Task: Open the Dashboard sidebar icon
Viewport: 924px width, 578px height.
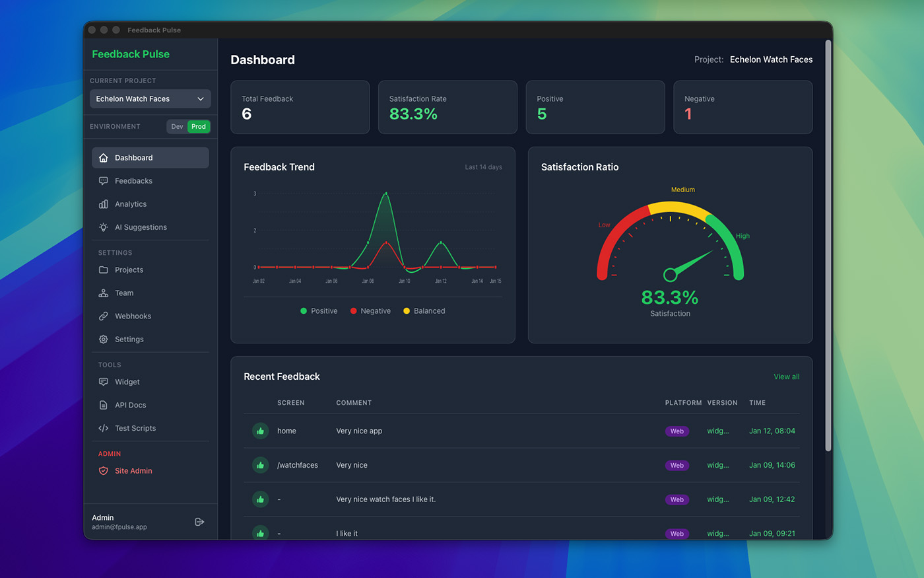Action: point(102,158)
